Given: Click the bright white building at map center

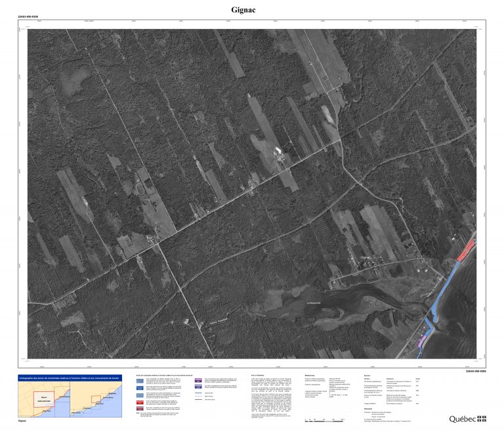Looking at the screenshot, I should [x=278, y=150].
